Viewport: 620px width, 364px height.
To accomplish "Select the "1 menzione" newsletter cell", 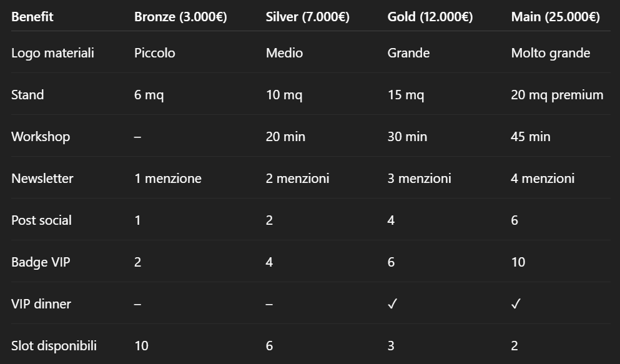I will pos(168,179).
